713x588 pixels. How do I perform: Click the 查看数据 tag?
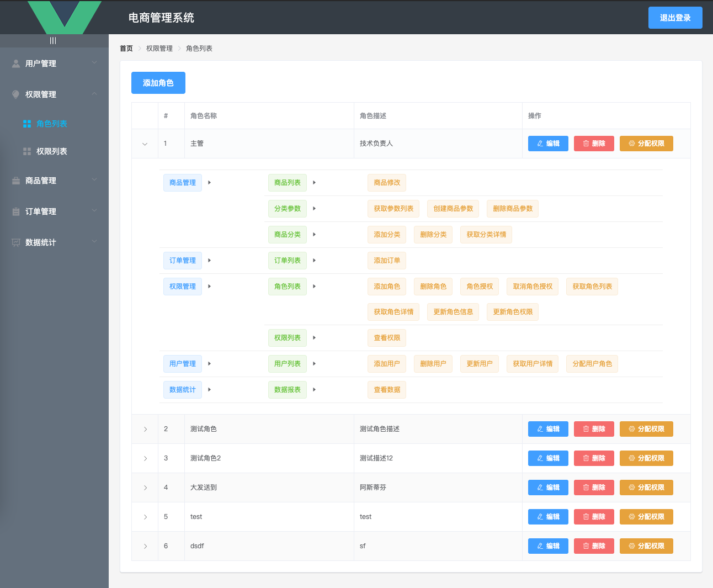[x=387, y=390]
